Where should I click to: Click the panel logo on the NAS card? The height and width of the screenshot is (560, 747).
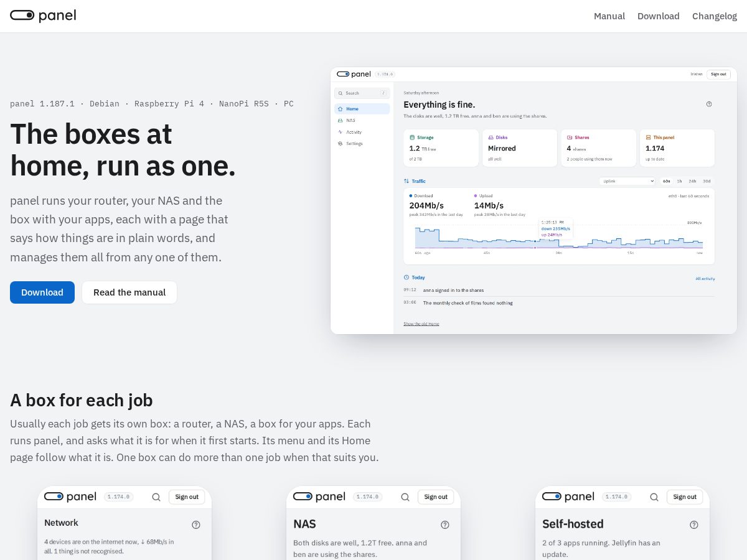(319, 497)
